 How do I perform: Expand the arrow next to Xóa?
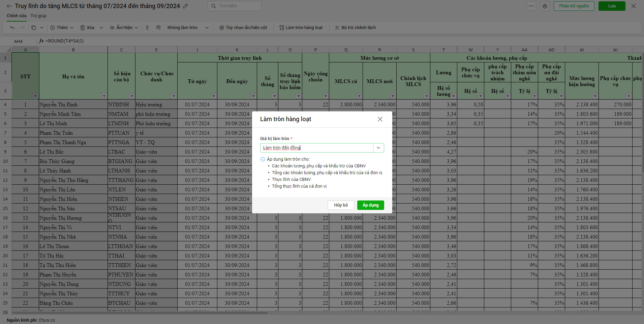[x=101, y=28]
